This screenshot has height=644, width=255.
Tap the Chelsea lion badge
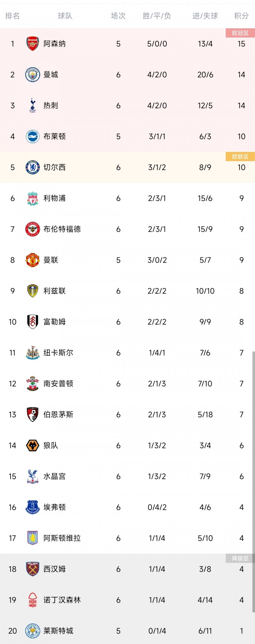coord(33,167)
